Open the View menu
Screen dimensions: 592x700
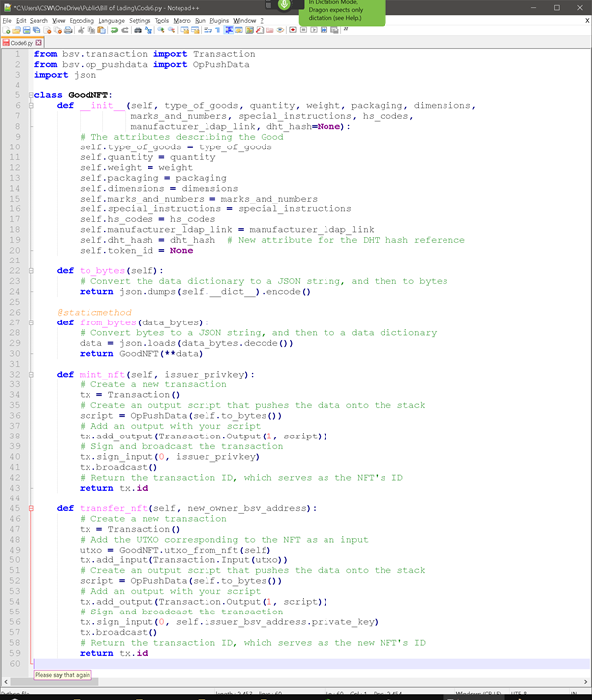click(58, 20)
